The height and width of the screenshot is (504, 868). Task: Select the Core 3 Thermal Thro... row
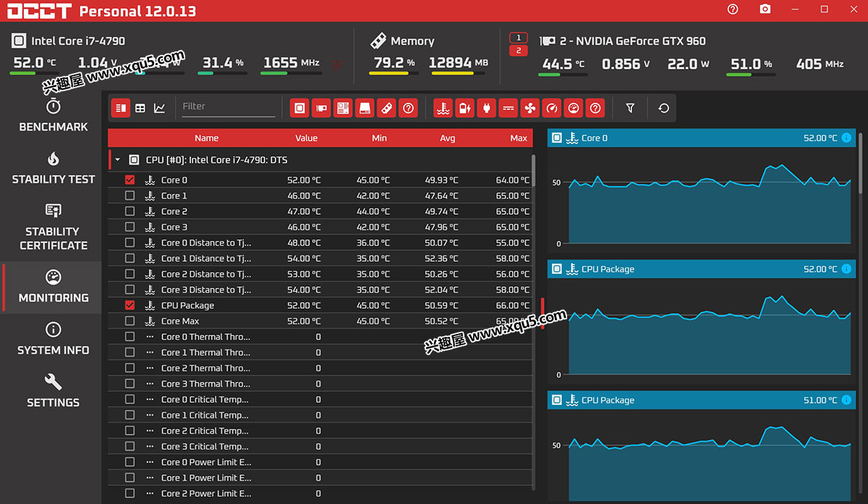coord(320,384)
